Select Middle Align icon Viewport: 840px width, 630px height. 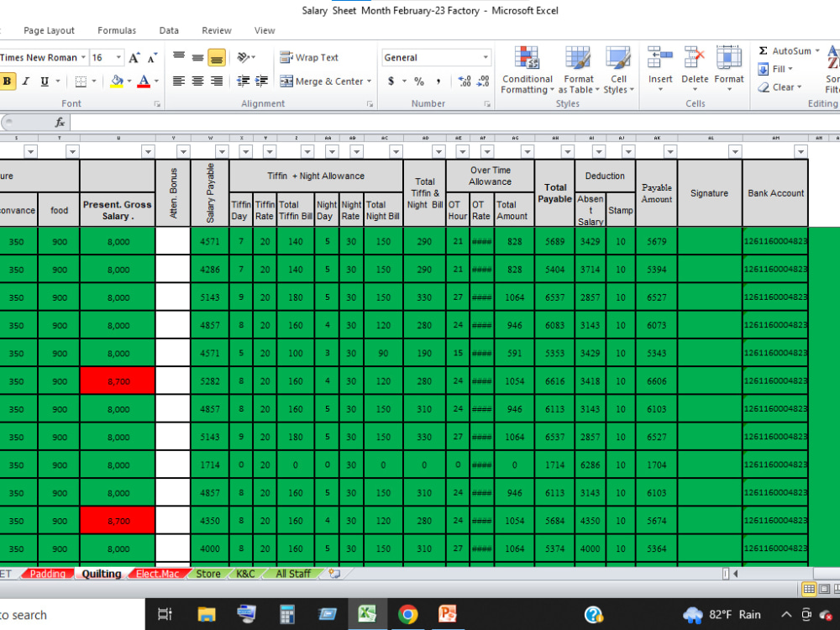coord(197,57)
